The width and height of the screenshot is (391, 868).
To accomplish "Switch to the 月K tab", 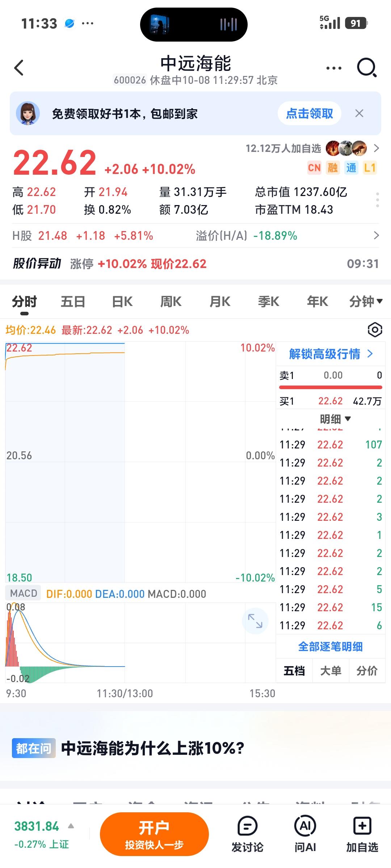I will (220, 301).
